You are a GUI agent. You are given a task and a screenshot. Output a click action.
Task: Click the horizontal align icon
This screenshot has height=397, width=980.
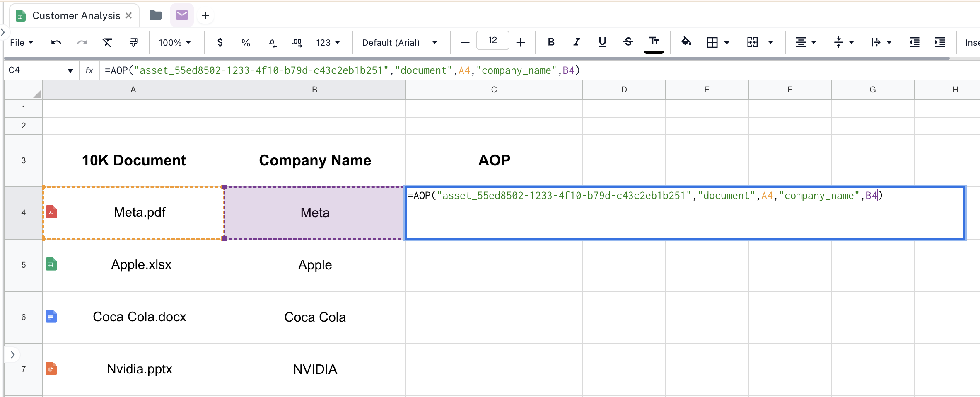(x=801, y=42)
